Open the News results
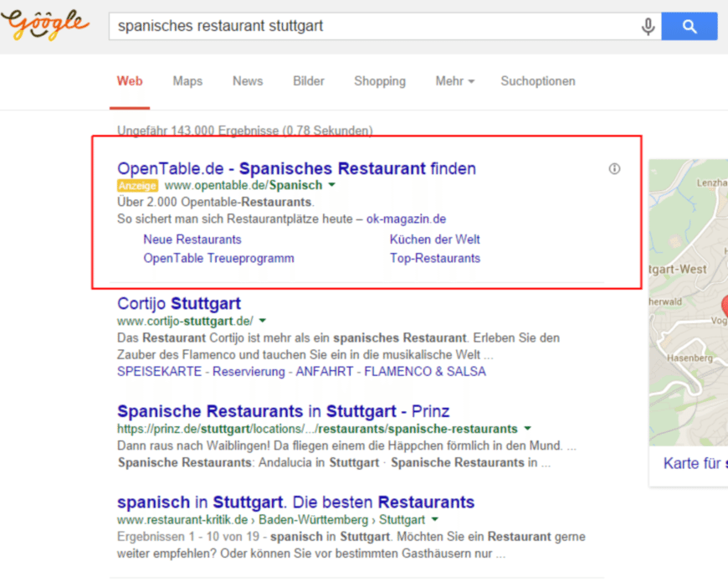This screenshot has width=728, height=582. [x=247, y=81]
